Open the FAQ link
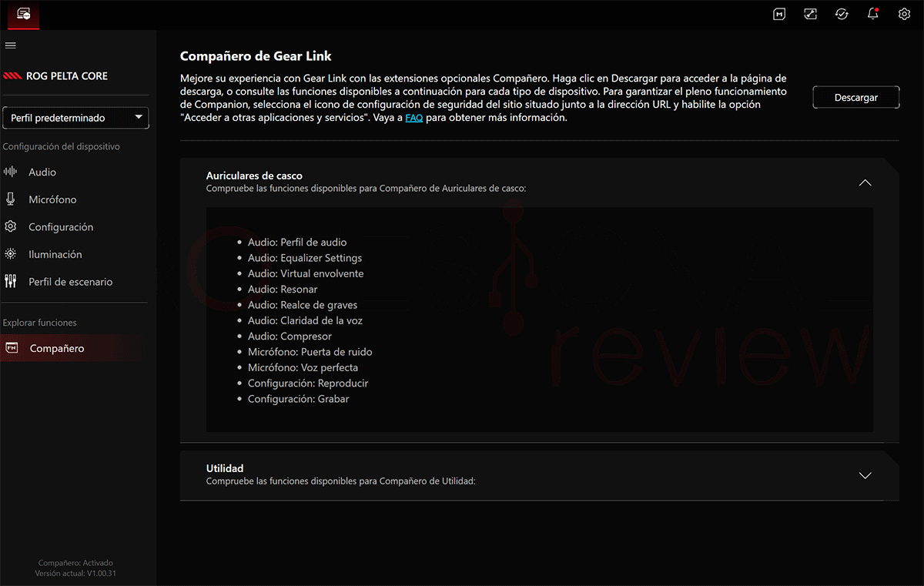Screen dimensions: 924x586 414,119
